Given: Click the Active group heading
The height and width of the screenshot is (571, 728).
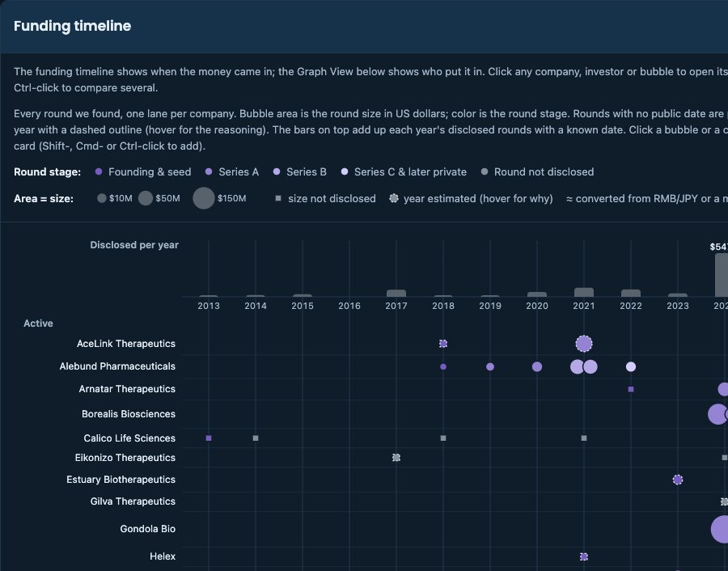Looking at the screenshot, I should [38, 324].
